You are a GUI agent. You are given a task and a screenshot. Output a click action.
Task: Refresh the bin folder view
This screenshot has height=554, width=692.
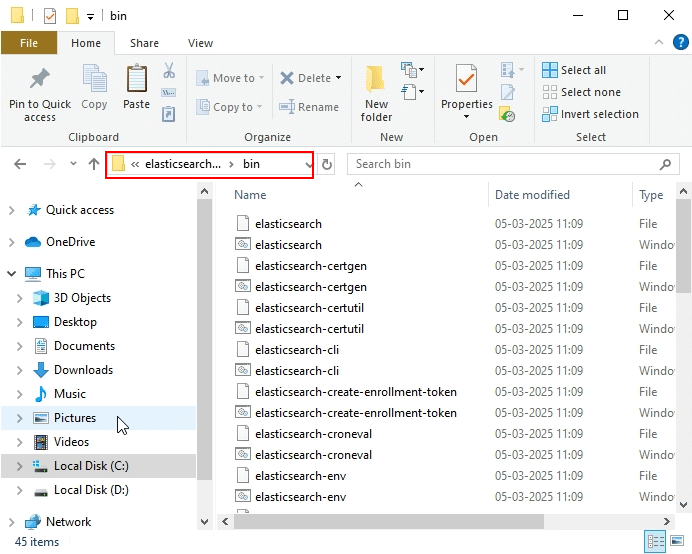pos(327,164)
